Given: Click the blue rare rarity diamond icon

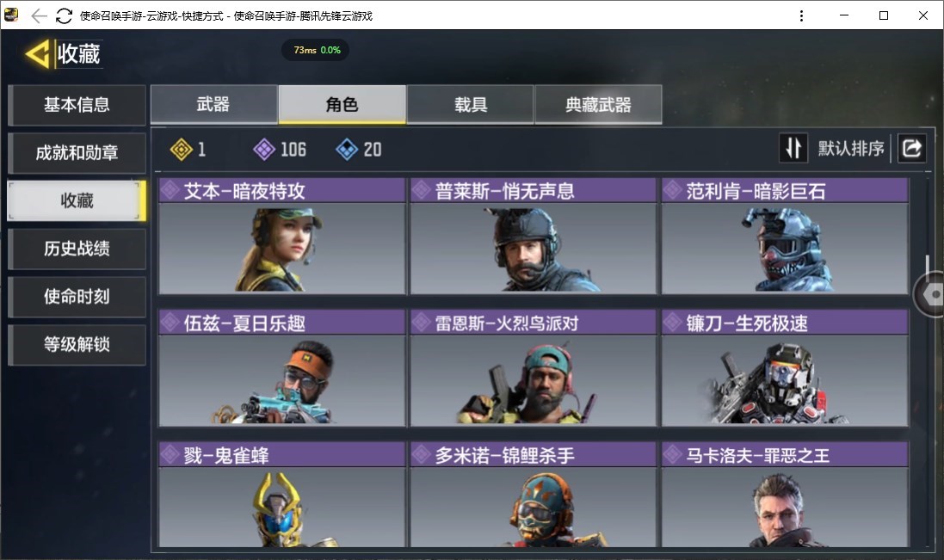Looking at the screenshot, I should [347, 149].
